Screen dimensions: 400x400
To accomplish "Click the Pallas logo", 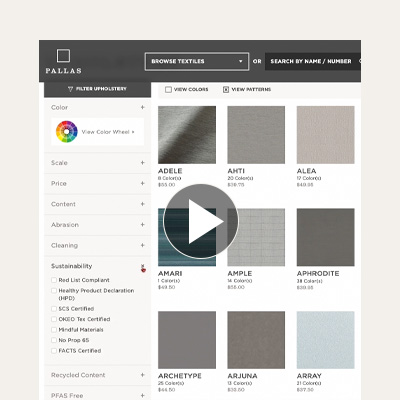I will click(x=63, y=61).
